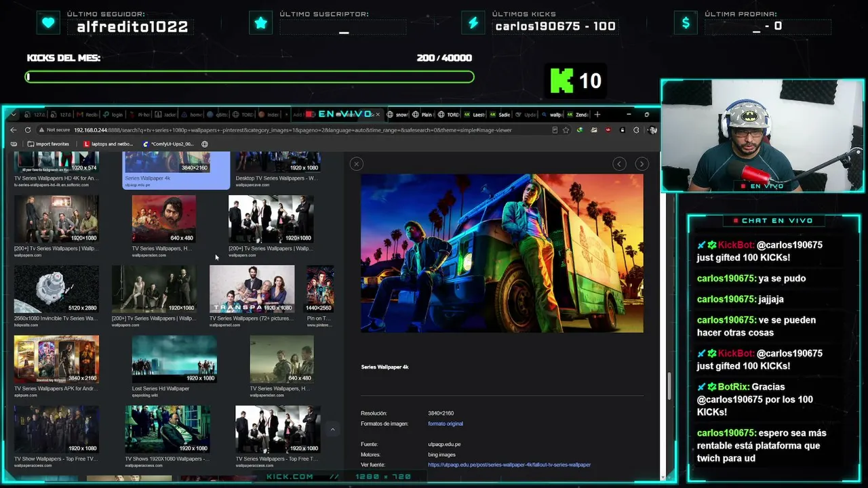
Task: Open the Lost Series Hd Wallpaper thumbnail
Action: click(174, 359)
